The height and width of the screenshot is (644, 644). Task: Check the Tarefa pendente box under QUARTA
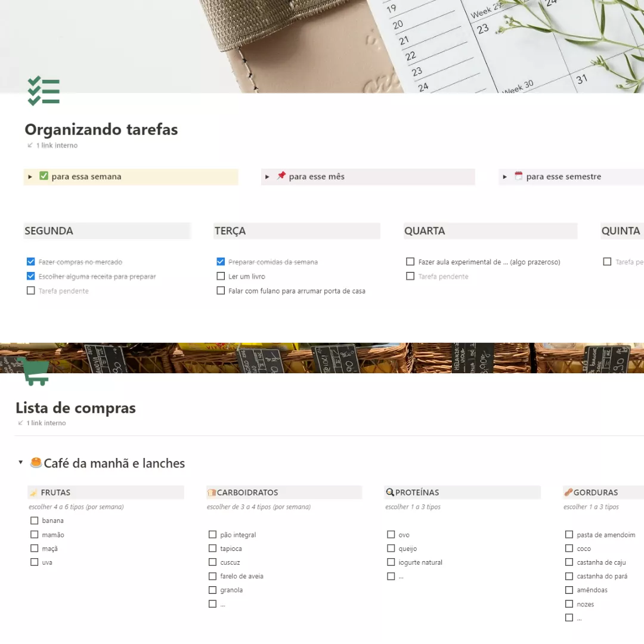coord(410,276)
